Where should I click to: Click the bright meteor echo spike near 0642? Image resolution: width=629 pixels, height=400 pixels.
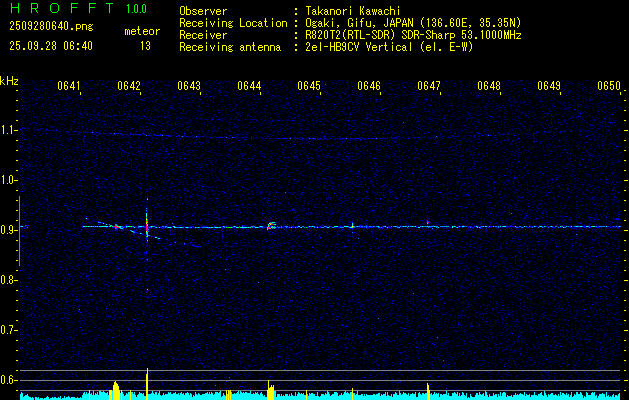pyautogui.click(x=147, y=228)
